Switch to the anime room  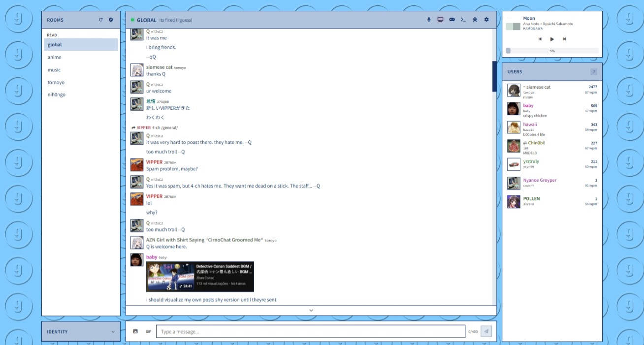(x=55, y=58)
